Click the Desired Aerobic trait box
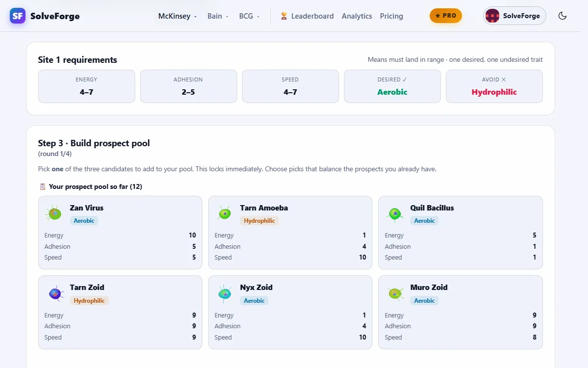 (x=392, y=86)
